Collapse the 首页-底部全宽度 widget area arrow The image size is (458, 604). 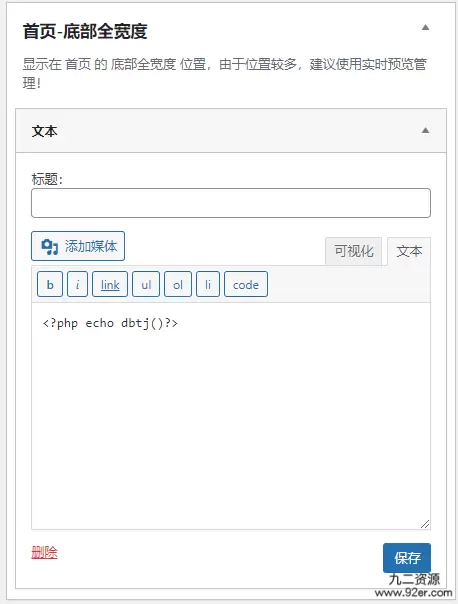(x=425, y=27)
